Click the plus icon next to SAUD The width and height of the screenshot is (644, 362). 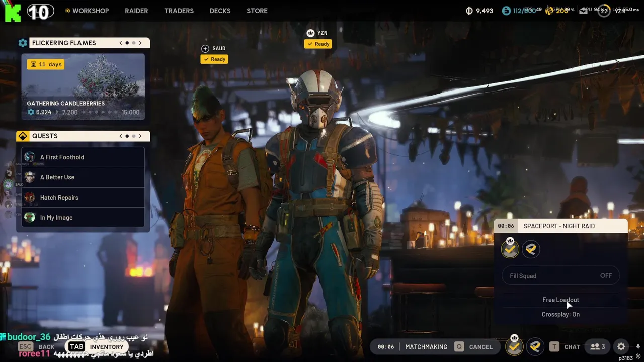click(205, 49)
